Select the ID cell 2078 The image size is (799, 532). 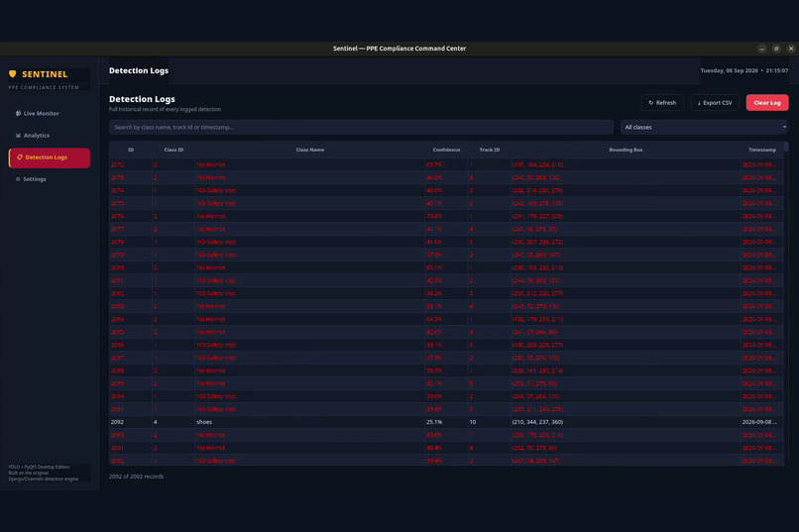pyautogui.click(x=131, y=242)
